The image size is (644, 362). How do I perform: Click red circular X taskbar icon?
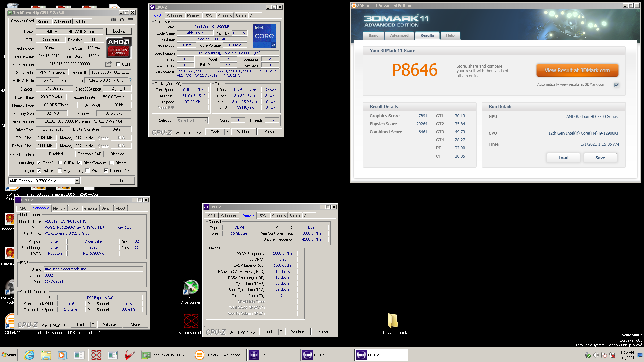point(96,355)
